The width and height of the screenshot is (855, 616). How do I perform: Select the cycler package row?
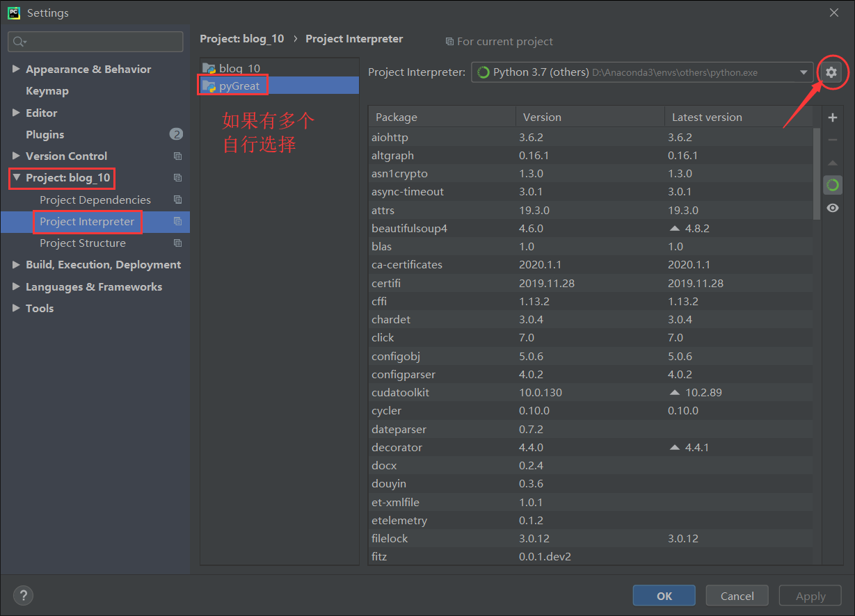coord(590,410)
